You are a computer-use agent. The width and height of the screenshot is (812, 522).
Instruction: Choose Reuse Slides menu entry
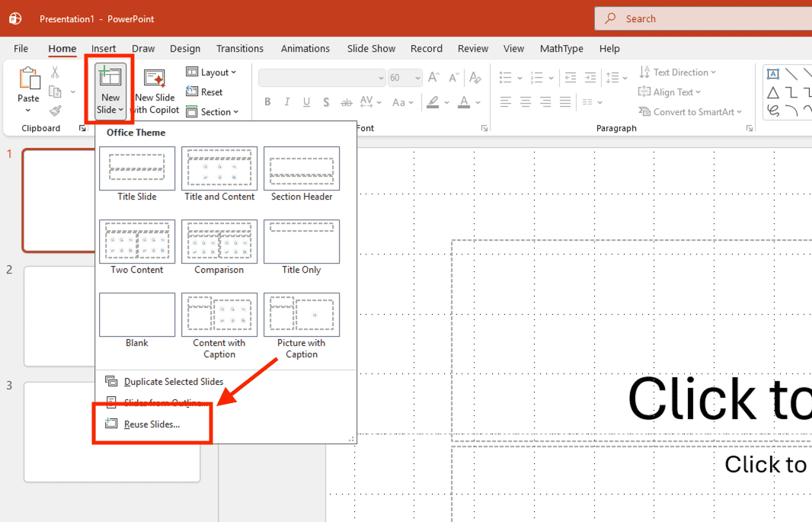[152, 424]
